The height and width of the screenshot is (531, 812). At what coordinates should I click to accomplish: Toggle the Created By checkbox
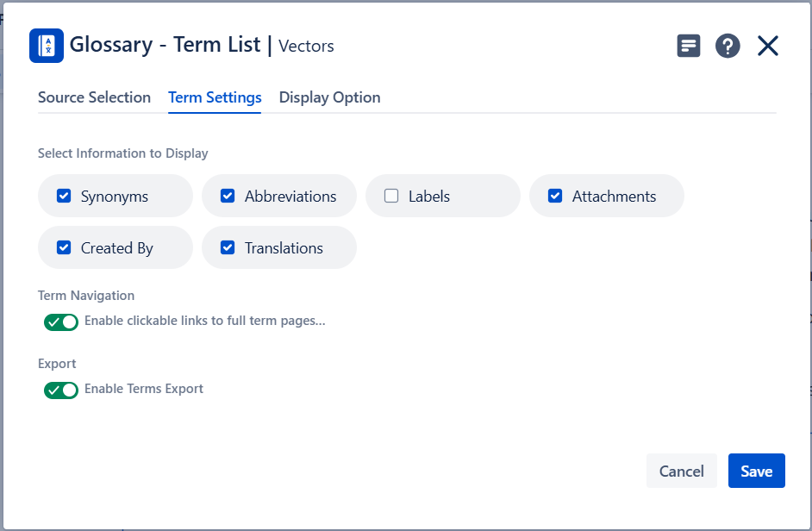coord(64,247)
